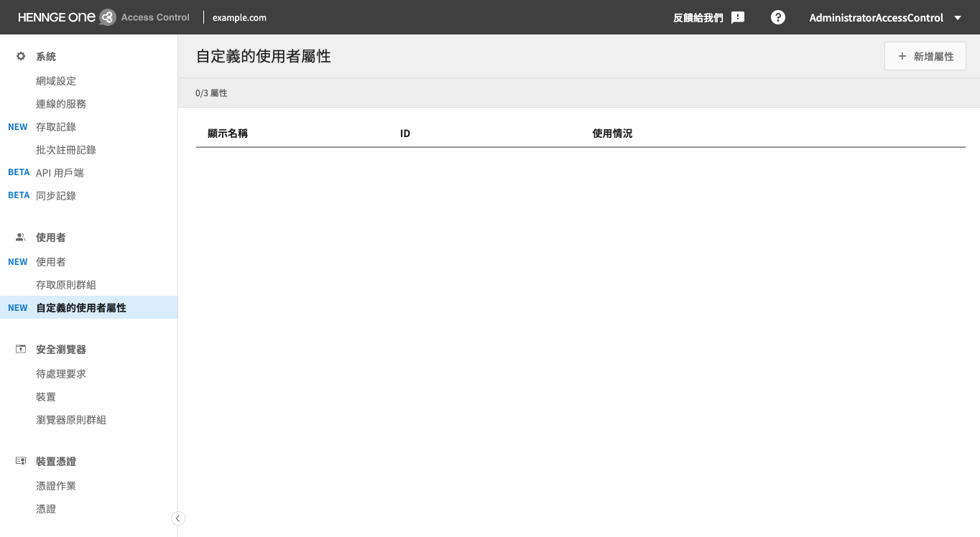980x537 pixels.
Task: Click the 新增屬性 button
Action: [925, 56]
